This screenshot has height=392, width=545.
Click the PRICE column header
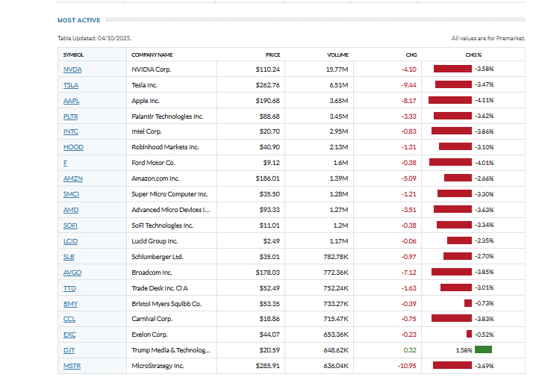point(272,55)
